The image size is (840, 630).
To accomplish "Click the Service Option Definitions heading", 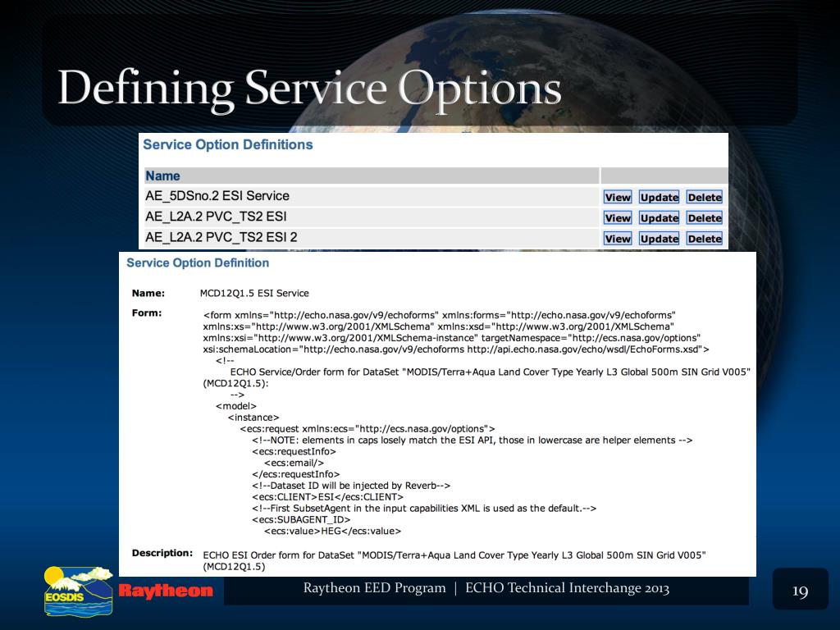I will pyautogui.click(x=228, y=144).
